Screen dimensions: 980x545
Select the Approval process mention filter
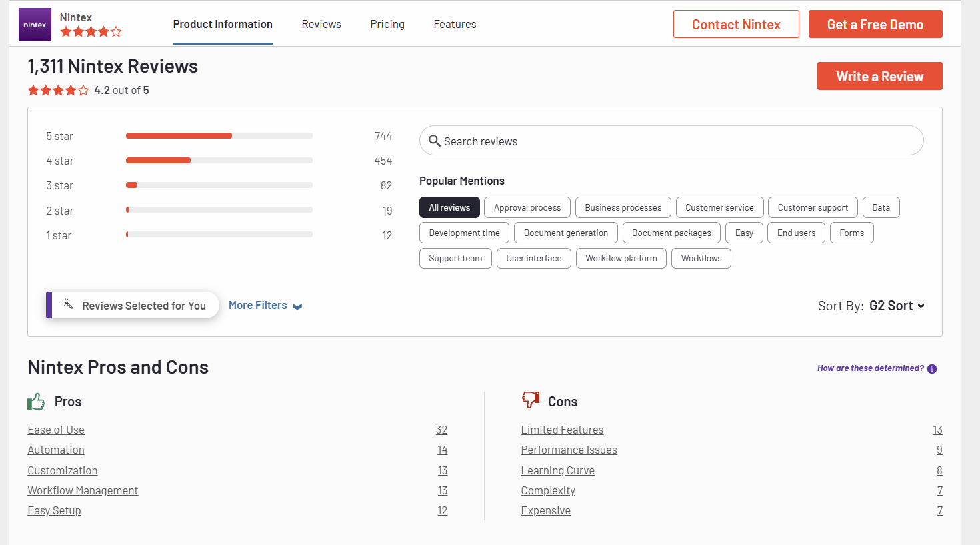click(527, 207)
